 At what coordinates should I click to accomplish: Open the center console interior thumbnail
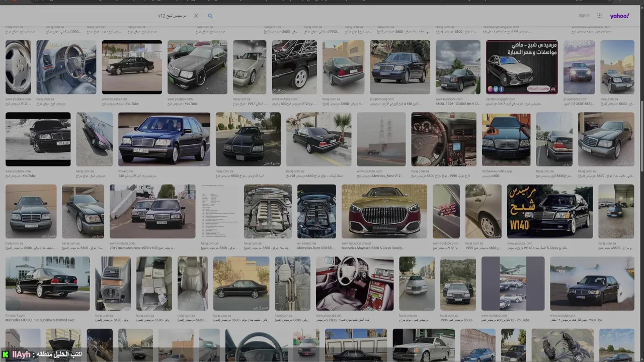(113, 284)
